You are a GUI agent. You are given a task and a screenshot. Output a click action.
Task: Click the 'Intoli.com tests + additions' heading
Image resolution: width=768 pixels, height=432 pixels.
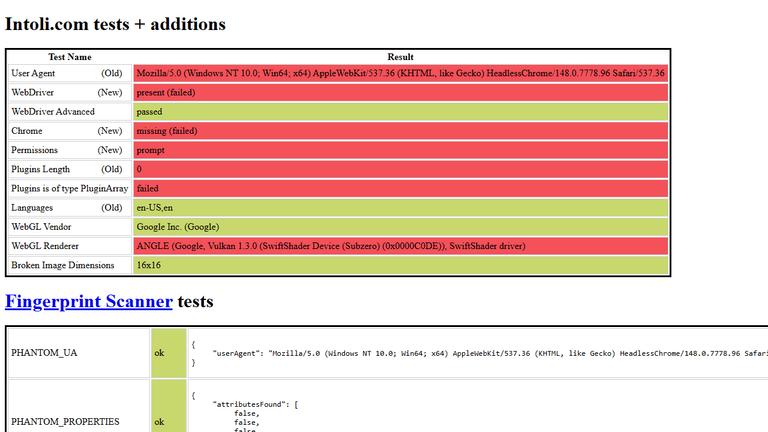pyautogui.click(x=115, y=24)
